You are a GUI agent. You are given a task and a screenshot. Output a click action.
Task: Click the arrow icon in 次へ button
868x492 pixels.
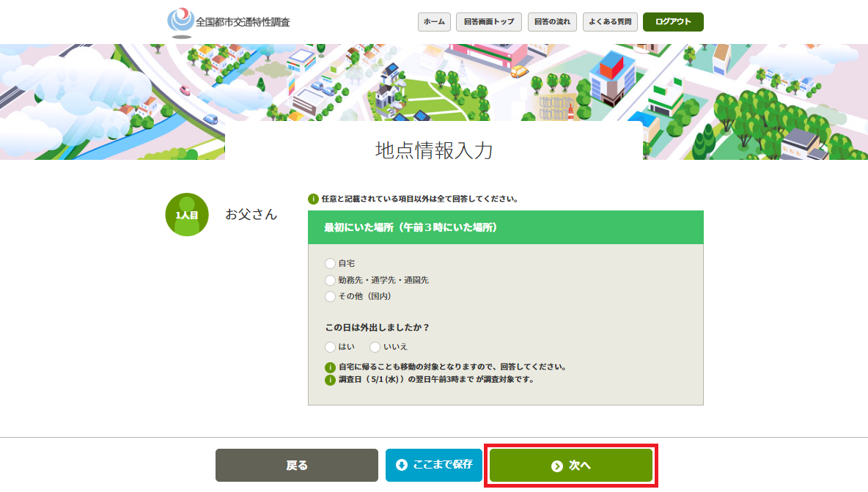coord(557,466)
